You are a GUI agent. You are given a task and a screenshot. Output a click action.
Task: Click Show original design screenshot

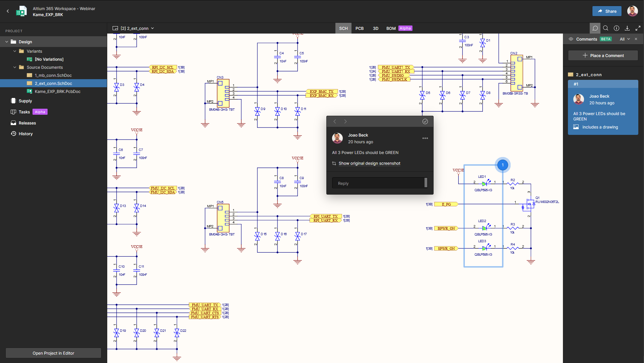point(369,163)
